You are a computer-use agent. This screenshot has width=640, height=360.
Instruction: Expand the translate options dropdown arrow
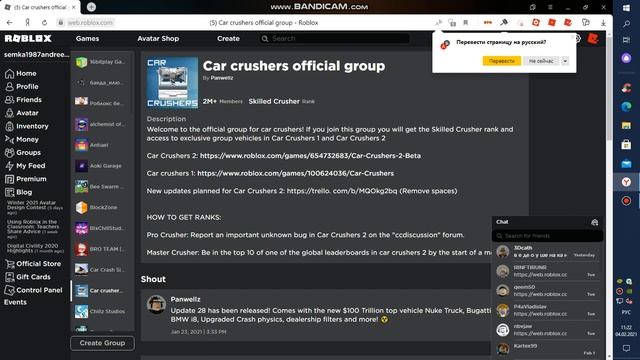pos(565,61)
